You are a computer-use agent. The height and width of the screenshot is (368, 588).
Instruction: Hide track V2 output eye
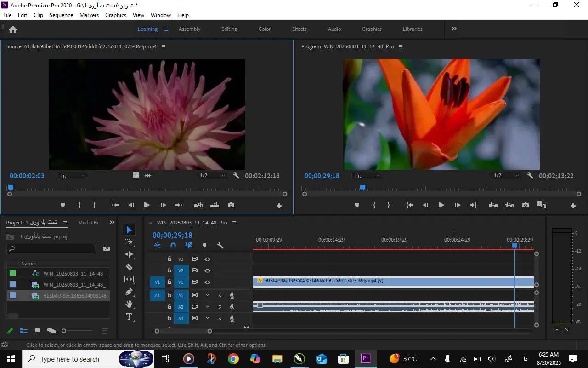[x=207, y=271]
